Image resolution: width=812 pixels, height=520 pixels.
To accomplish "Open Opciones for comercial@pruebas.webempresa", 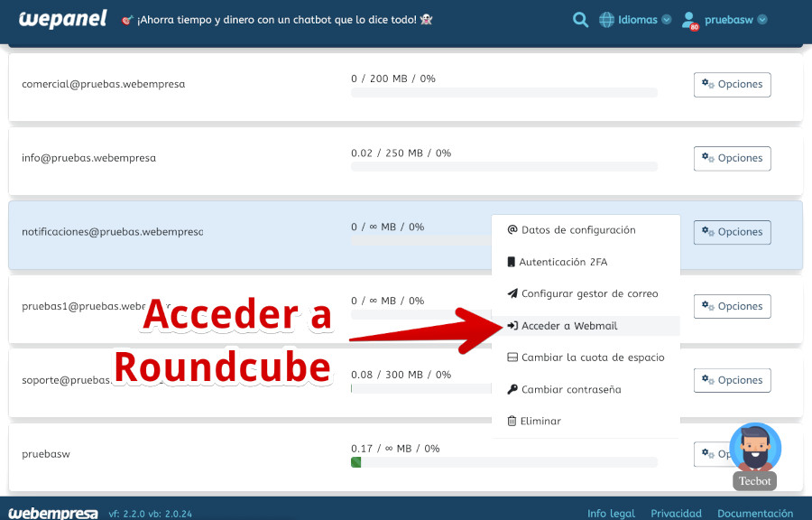I will click(733, 85).
